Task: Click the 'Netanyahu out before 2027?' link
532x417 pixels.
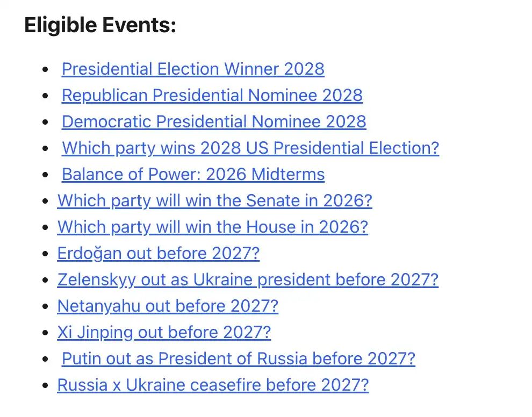Action: (168, 306)
